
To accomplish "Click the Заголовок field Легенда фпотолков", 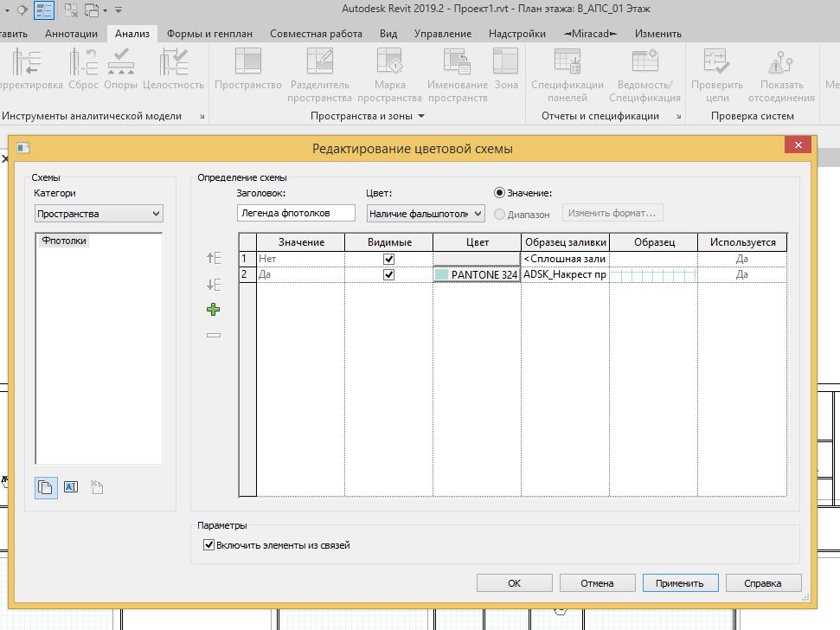I will (x=296, y=213).
